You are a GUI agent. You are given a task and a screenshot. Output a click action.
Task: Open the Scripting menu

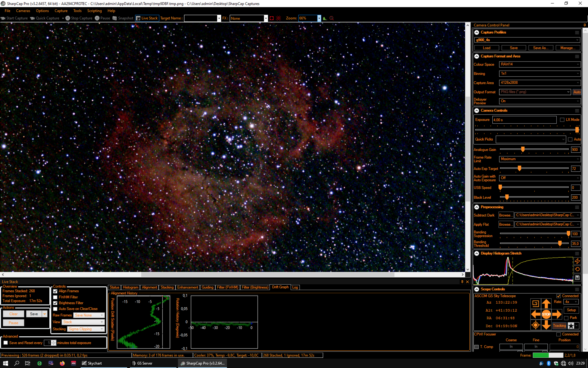[x=94, y=11]
